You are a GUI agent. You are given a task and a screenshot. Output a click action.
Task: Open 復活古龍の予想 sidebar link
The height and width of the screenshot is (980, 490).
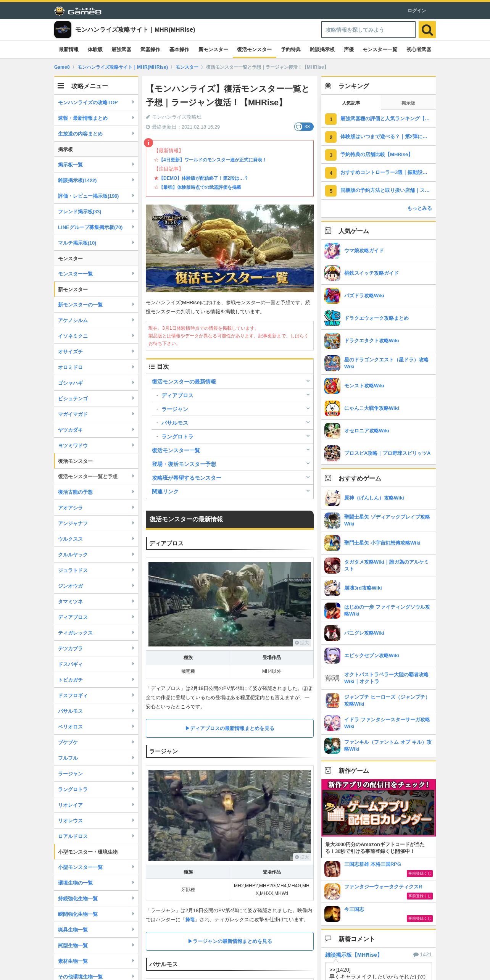(x=96, y=492)
